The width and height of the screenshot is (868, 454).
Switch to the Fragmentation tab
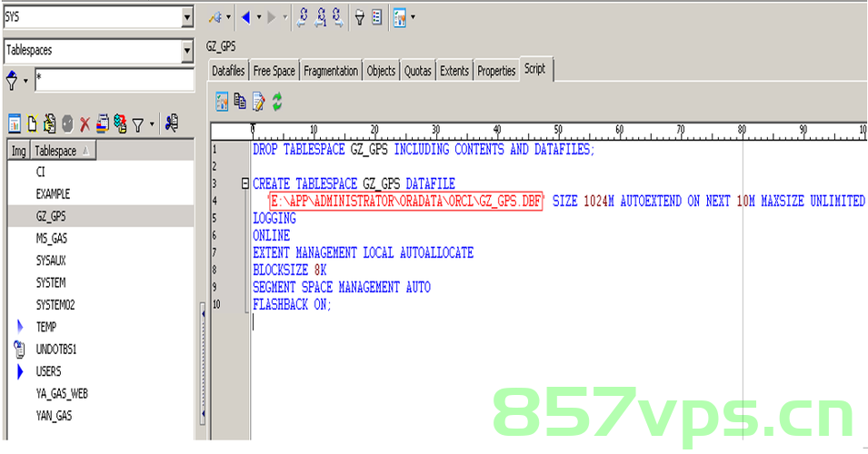[331, 71]
